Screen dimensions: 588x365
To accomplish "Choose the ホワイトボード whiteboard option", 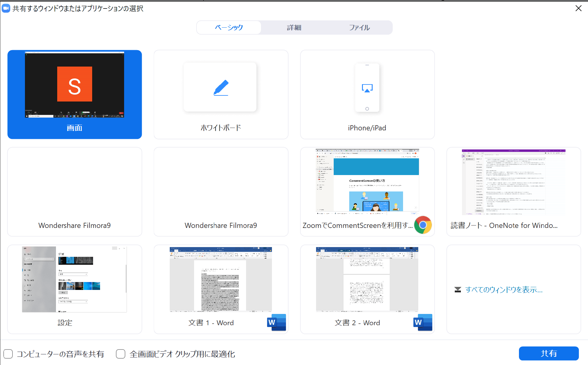I will coord(221,94).
